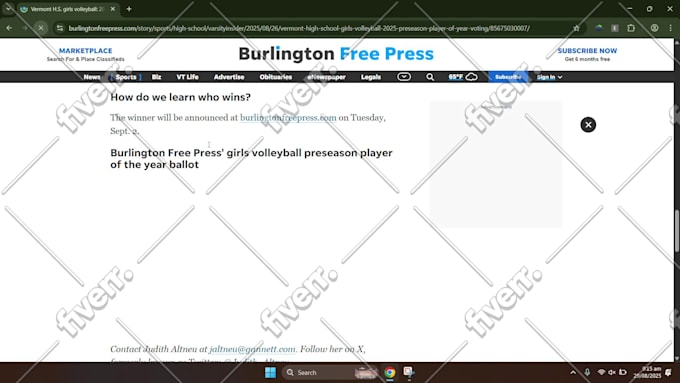Click the "How do we learn who wins?" heading

click(x=180, y=97)
